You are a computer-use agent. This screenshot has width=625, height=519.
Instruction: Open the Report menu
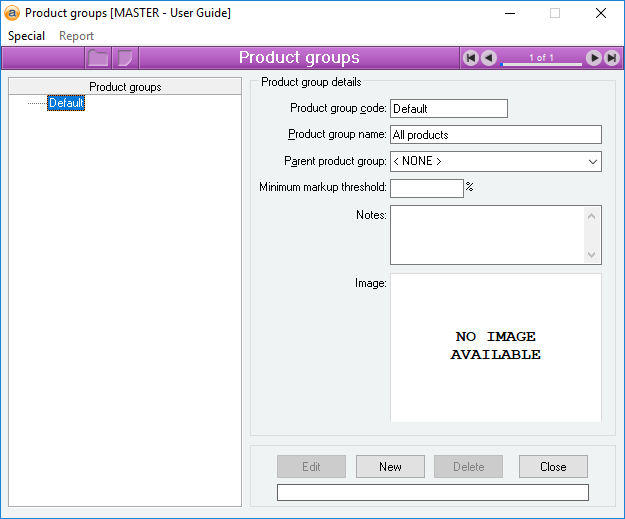coord(76,36)
